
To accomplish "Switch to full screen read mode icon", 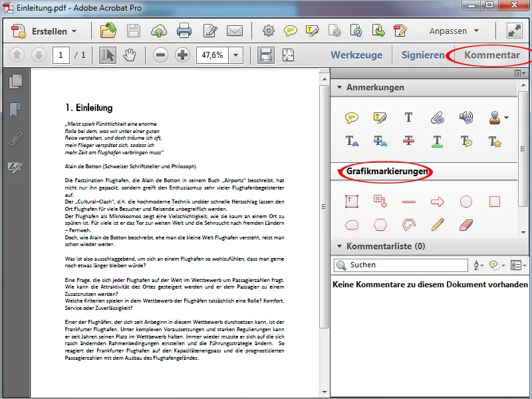I will click(514, 31).
